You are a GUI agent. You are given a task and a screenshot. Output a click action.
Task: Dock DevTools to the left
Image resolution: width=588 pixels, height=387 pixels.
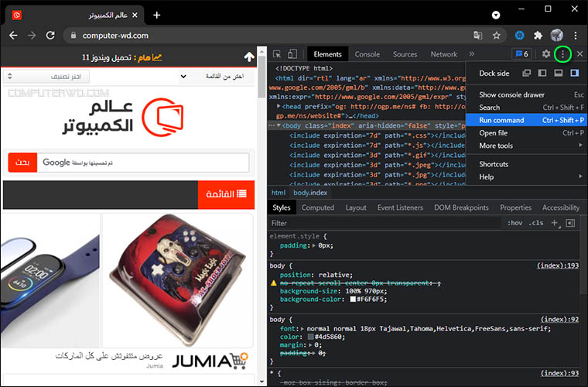point(542,73)
